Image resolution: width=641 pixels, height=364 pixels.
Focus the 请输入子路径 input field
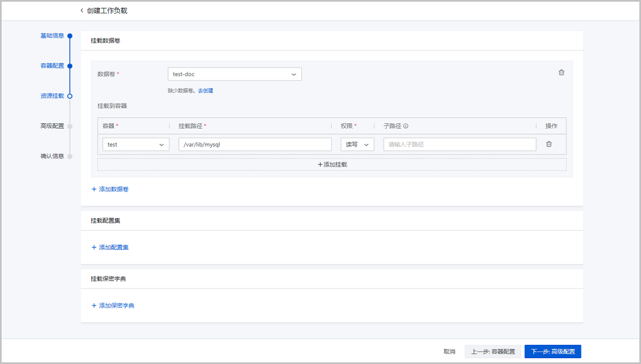tap(460, 145)
